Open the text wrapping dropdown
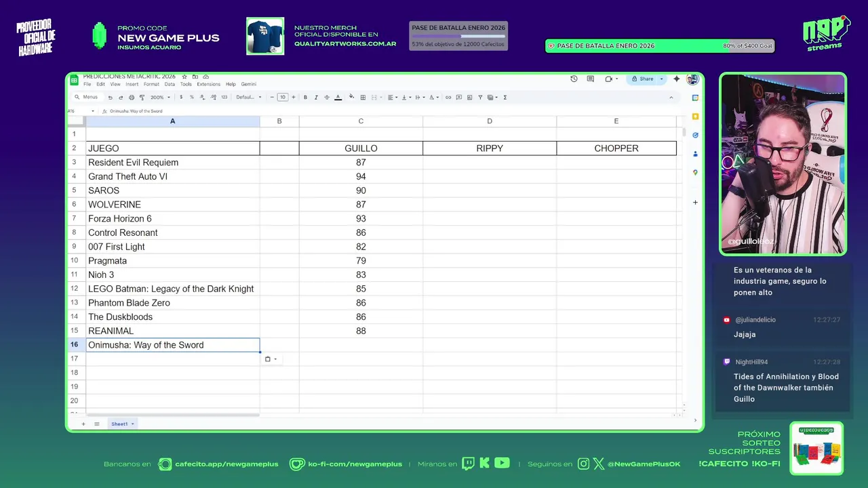 [x=420, y=97]
